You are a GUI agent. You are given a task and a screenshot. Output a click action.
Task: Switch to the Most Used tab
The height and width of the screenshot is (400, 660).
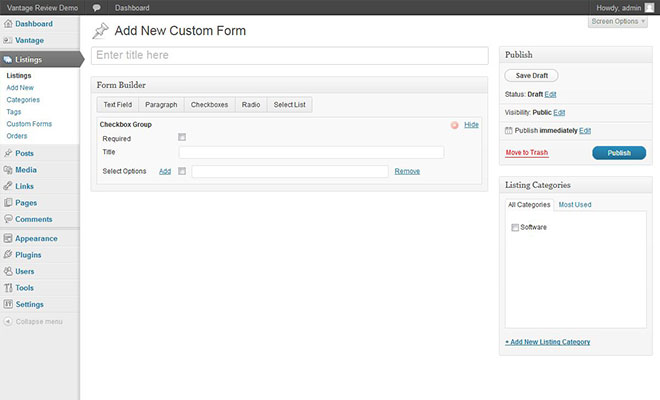pyautogui.click(x=574, y=204)
